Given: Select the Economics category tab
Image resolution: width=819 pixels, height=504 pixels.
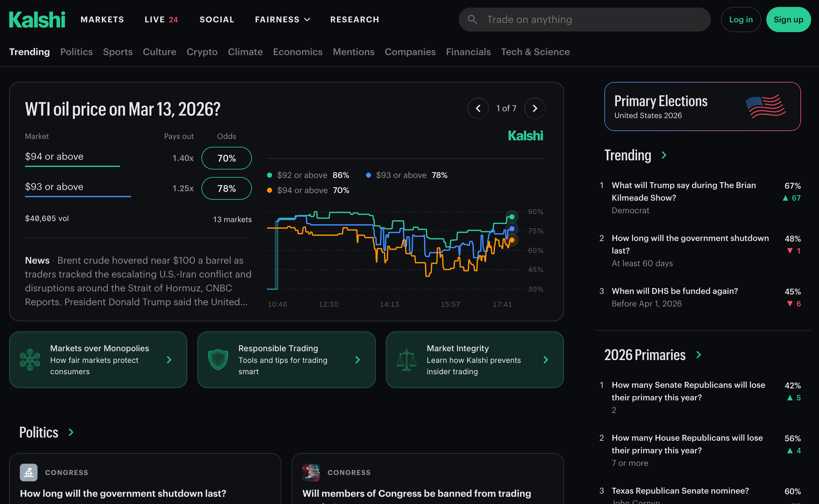Looking at the screenshot, I should click(298, 52).
